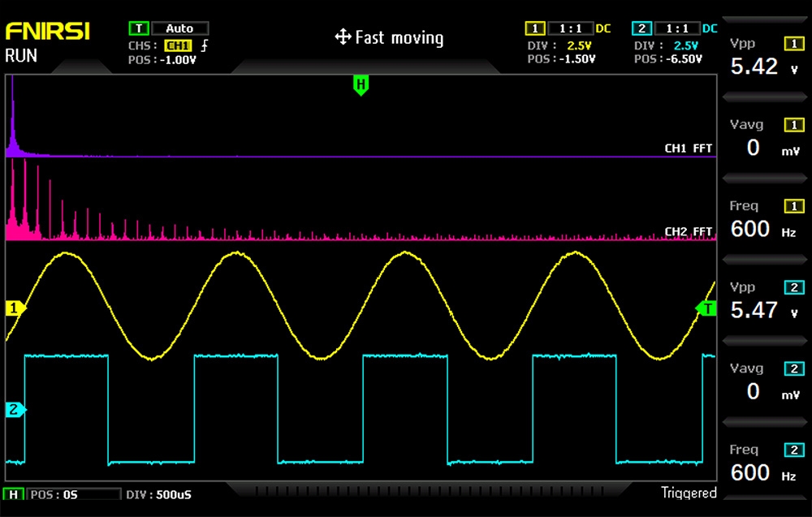The image size is (812, 517).
Task: Select the Fast moving cross-arrow icon
Action: click(x=343, y=37)
